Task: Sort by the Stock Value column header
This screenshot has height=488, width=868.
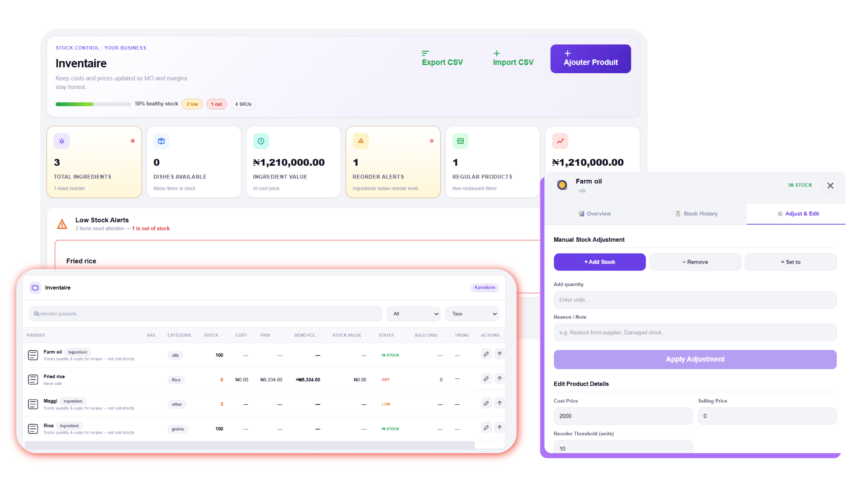Action: tap(349, 335)
